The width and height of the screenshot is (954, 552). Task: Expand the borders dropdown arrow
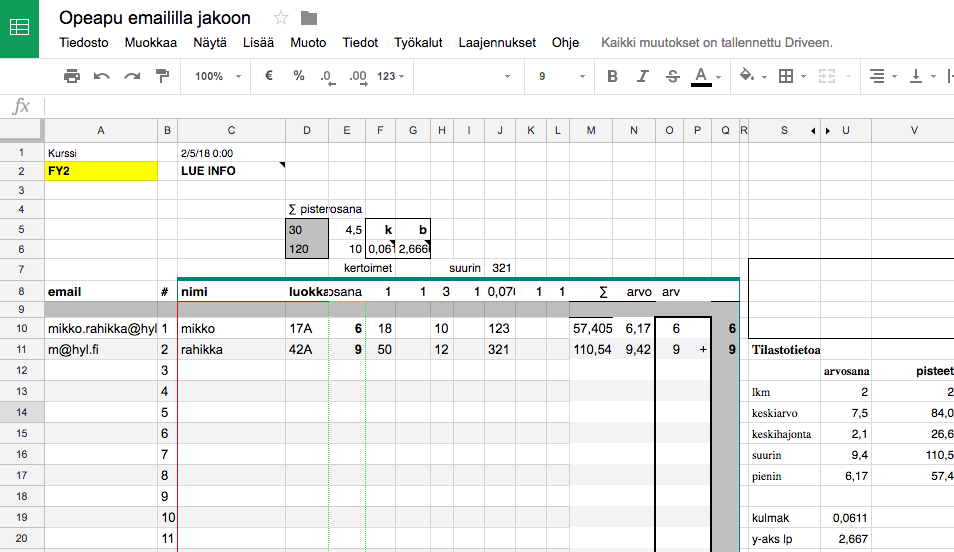[804, 77]
